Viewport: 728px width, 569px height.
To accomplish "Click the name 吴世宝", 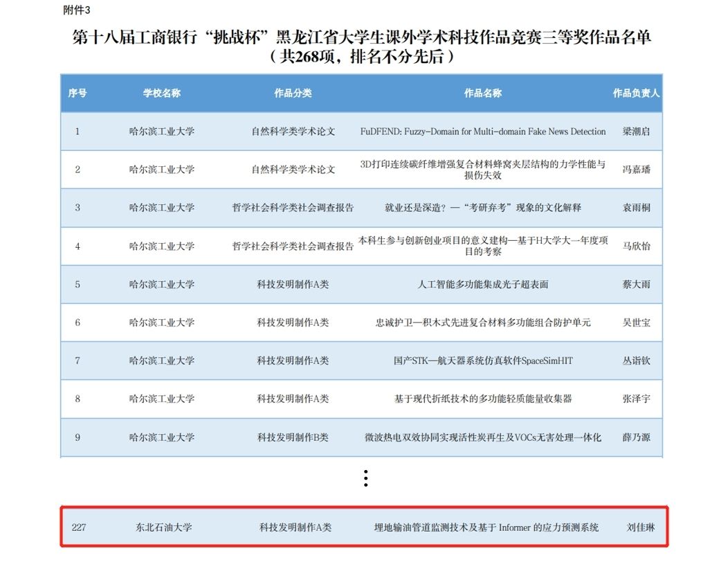I will click(x=636, y=323).
